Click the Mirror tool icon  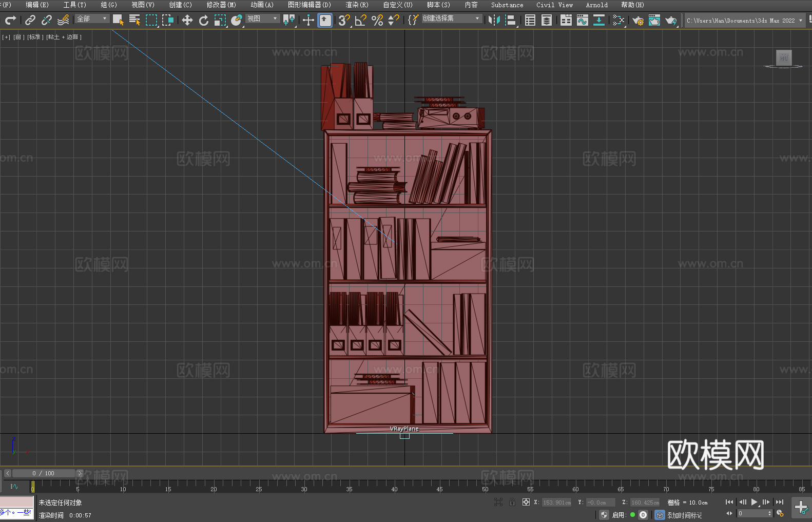(x=494, y=20)
